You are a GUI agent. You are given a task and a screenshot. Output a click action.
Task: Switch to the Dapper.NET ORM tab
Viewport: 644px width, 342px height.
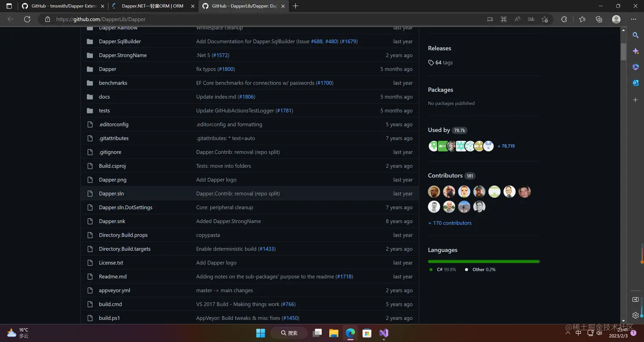click(153, 6)
